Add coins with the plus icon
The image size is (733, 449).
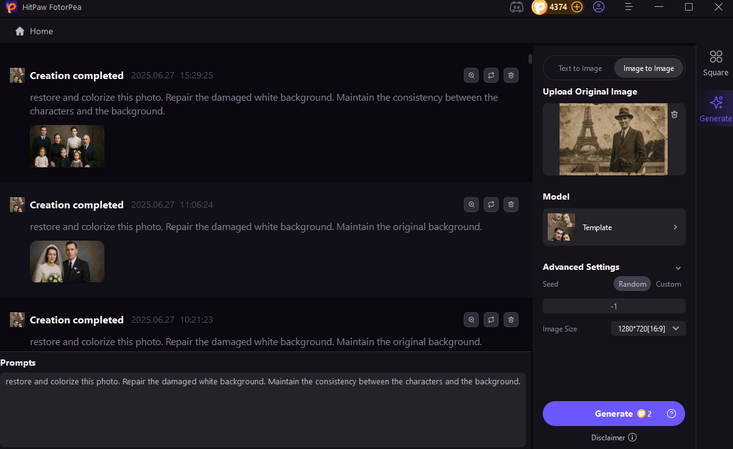tap(576, 7)
